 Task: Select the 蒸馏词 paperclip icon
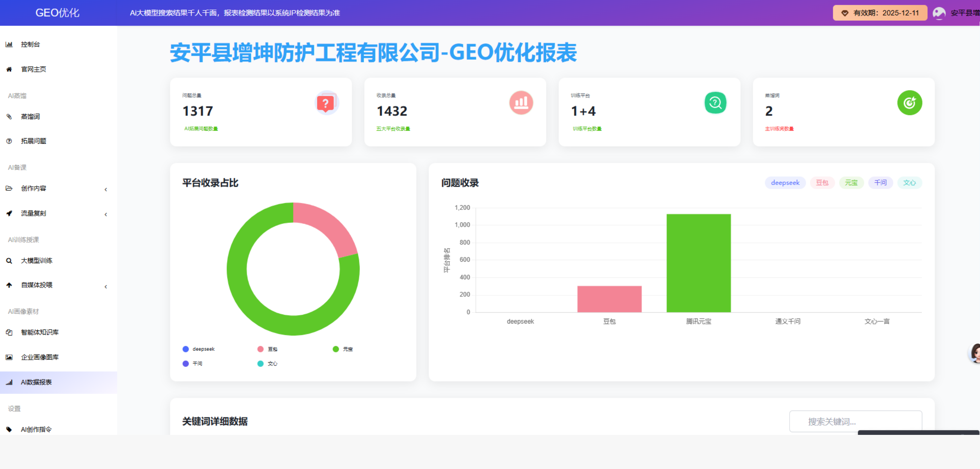tap(9, 117)
